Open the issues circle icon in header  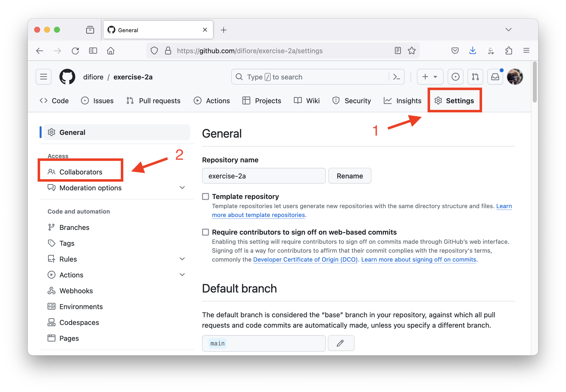point(455,77)
